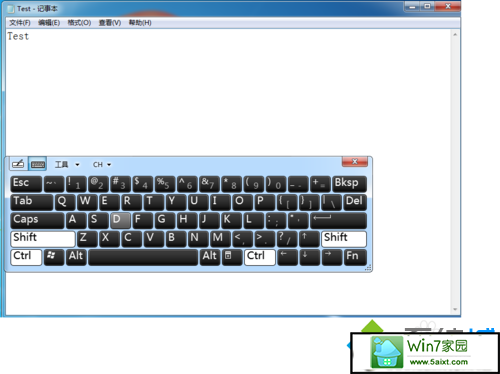Toggle the right Shift key
The image size is (500, 374).
tap(344, 239)
